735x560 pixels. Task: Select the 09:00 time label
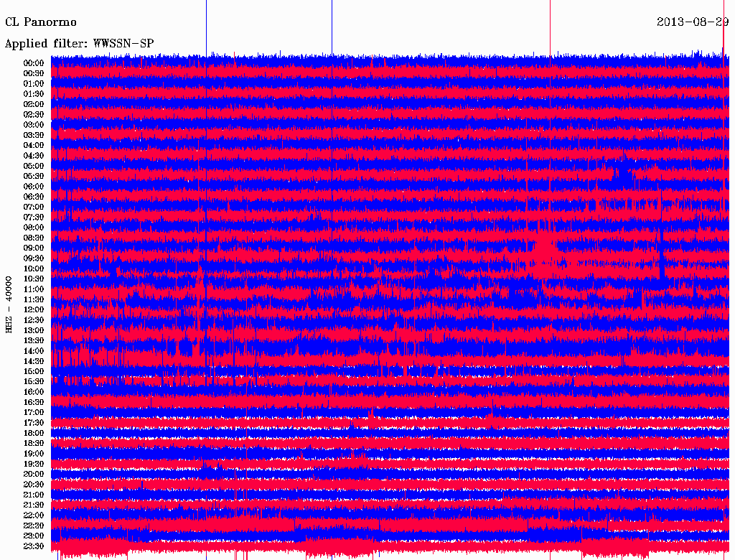click(34, 248)
